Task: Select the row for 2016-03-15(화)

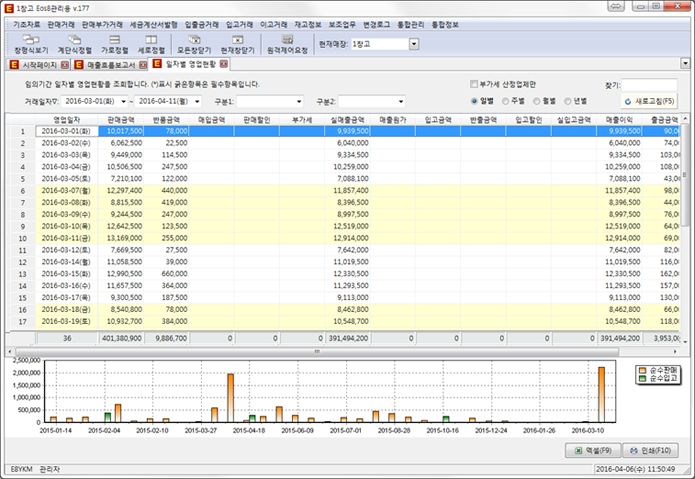Action: tap(343, 274)
